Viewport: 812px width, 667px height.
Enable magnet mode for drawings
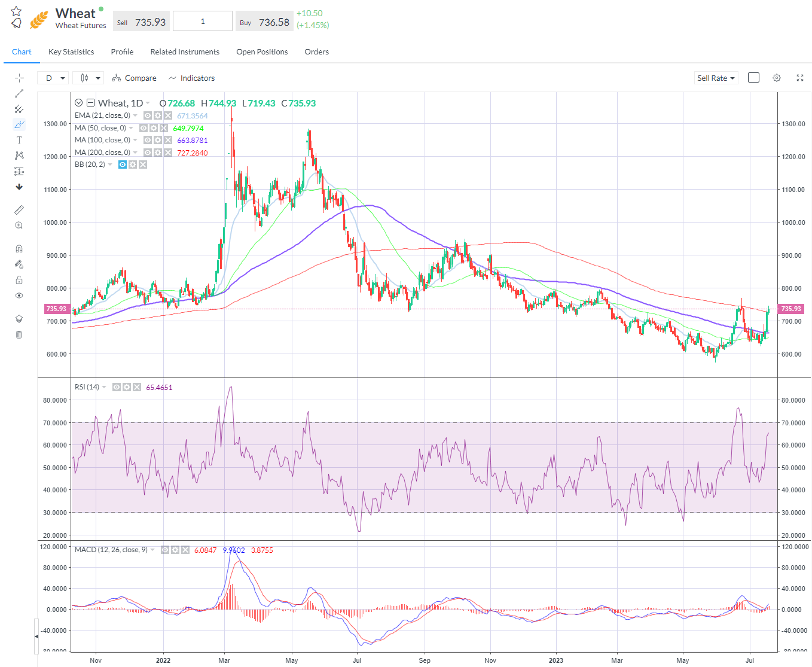click(x=19, y=248)
